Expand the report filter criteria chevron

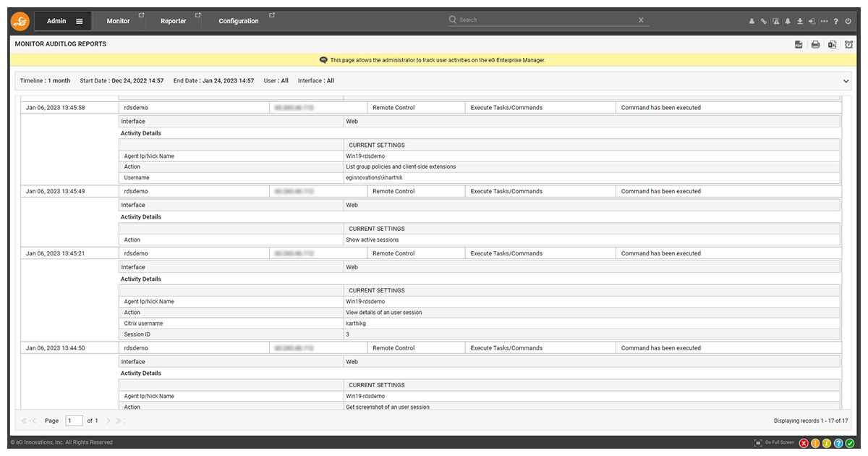(x=846, y=81)
